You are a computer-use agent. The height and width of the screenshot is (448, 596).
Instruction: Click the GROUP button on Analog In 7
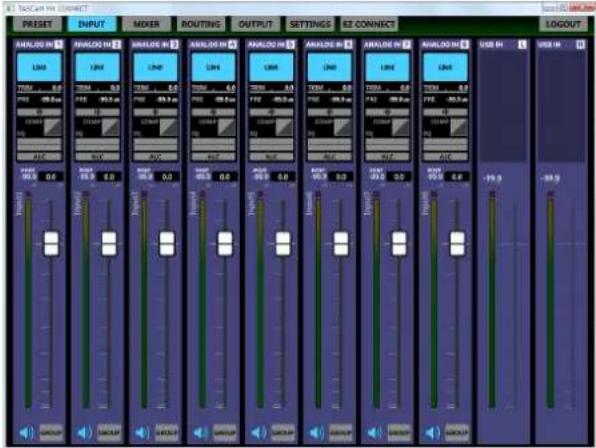[399, 433]
